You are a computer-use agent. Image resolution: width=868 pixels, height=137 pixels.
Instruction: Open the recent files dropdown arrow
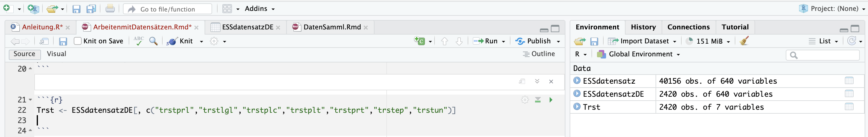[63, 9]
